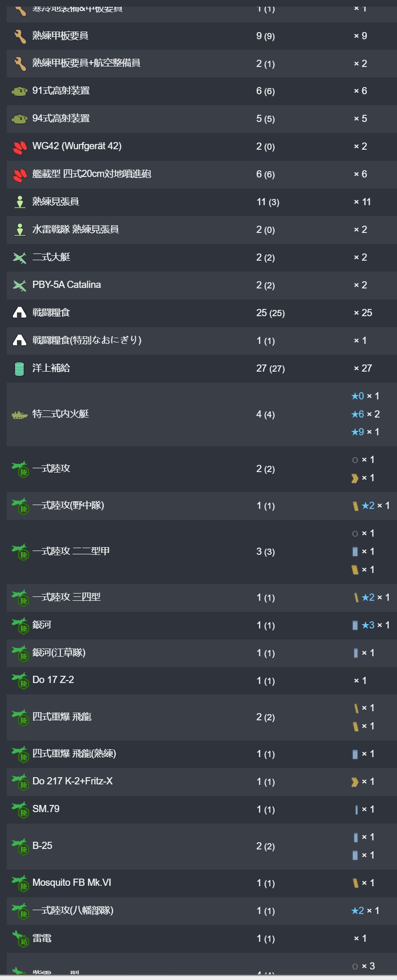Click yellow chevron proficiency mark in 一式陸攻 row
Image resolution: width=397 pixels, height=980 pixels.
click(355, 478)
